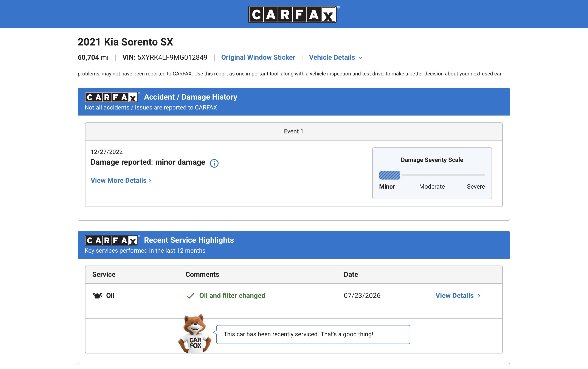Expand the Vehicle Details dropdown
The image size is (588, 369).
click(x=335, y=57)
